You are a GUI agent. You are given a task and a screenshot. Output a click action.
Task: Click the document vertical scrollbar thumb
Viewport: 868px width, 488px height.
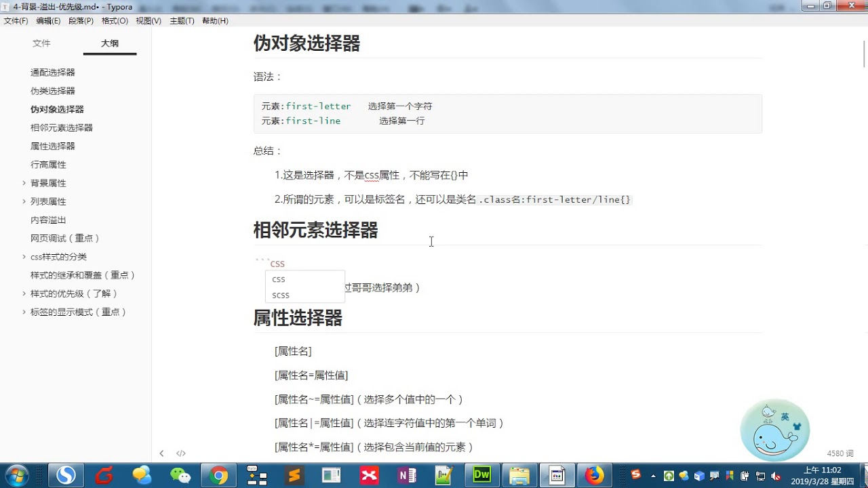(x=865, y=54)
